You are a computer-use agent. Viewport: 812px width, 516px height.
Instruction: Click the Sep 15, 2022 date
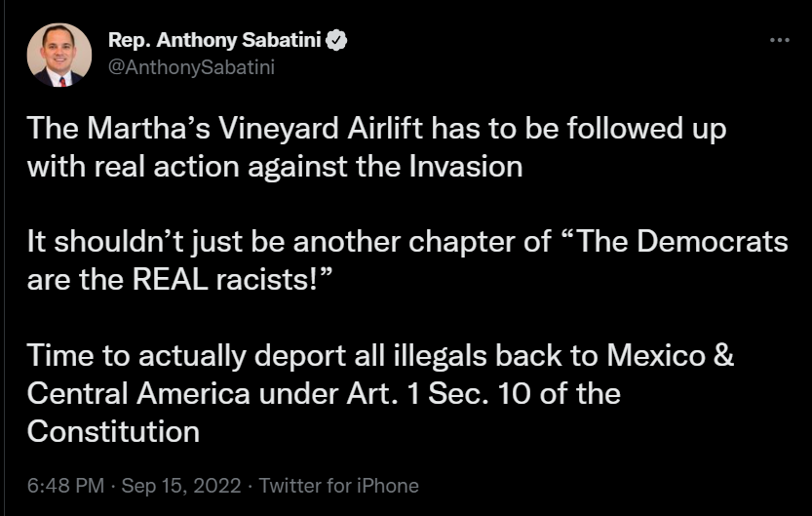(183, 485)
